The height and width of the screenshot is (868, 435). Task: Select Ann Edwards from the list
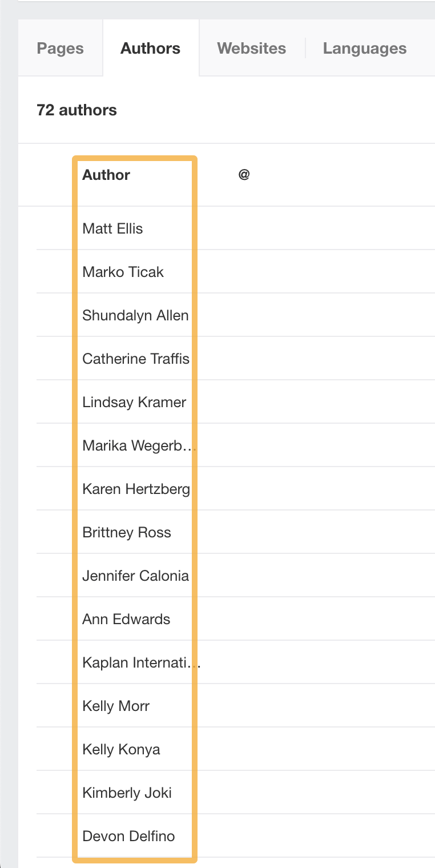[126, 619]
